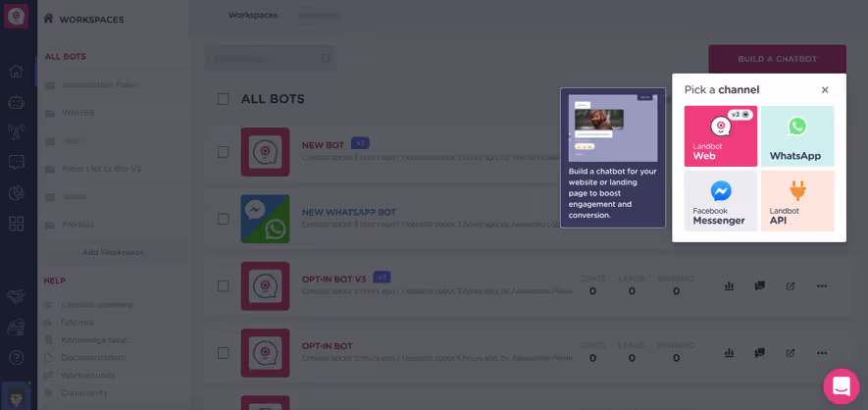Open the OPT-IN BOT name link

tap(328, 346)
